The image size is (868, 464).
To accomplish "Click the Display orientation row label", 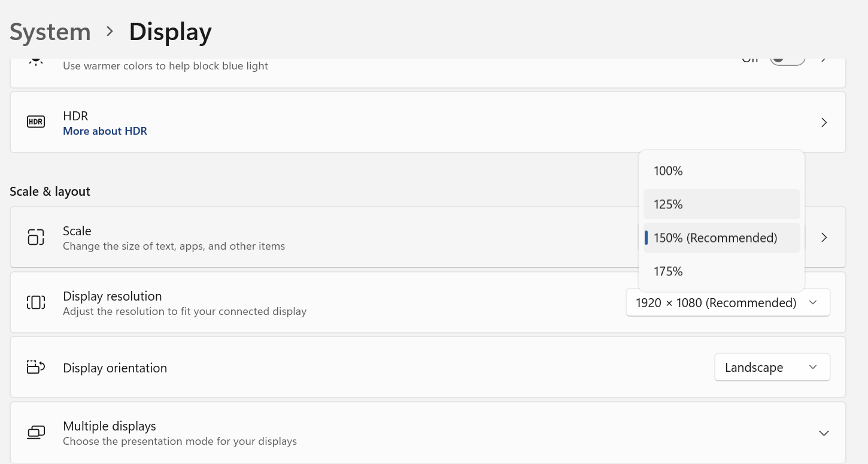I will [x=115, y=368].
